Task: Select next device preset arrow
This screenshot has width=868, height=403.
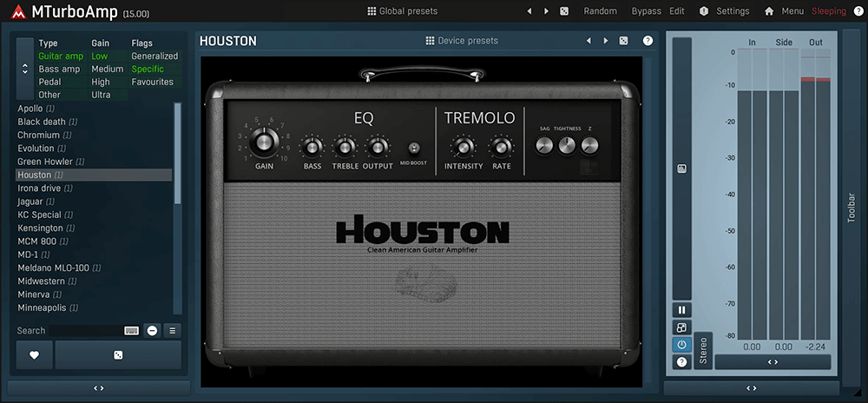Action: click(x=606, y=41)
